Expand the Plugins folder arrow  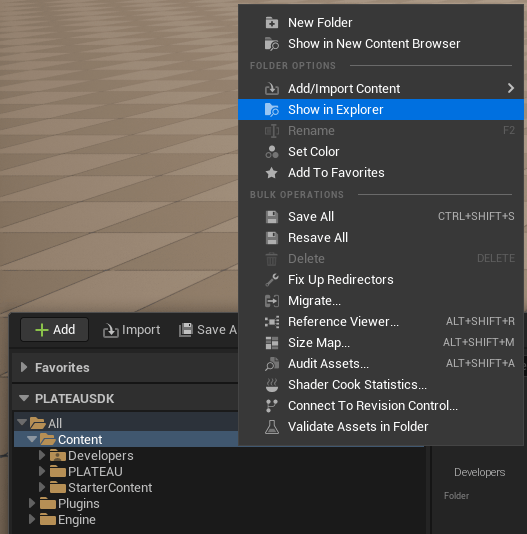tap(32, 503)
